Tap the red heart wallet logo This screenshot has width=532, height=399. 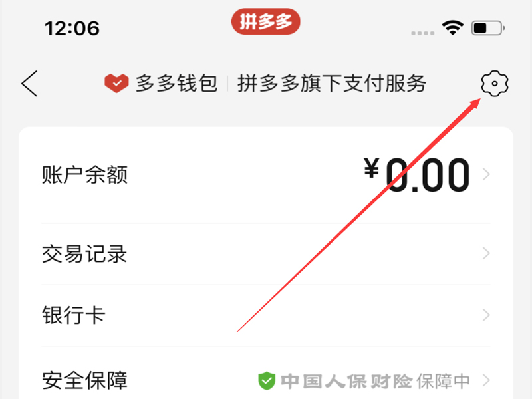[116, 84]
